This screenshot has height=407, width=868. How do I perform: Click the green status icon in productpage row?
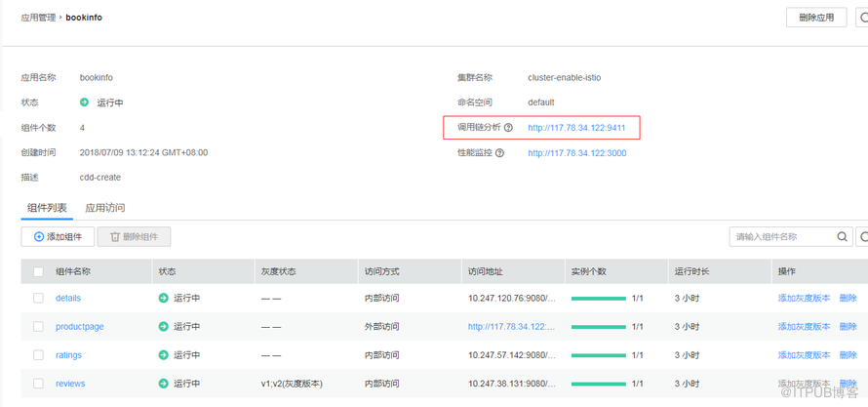[163, 327]
